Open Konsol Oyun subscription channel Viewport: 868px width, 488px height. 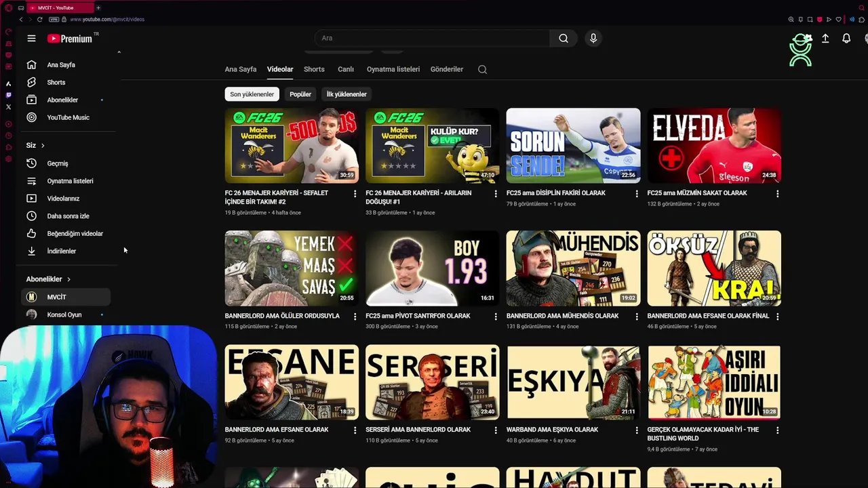[x=65, y=314]
